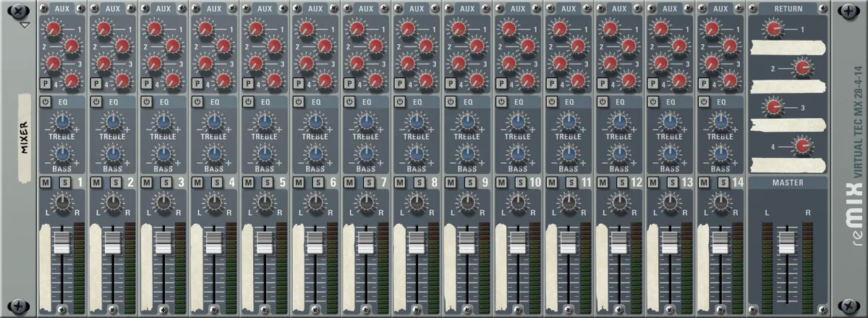Image resolution: width=868 pixels, height=318 pixels.
Task: Click channel 12 Aux 3 send knob
Action: point(610,64)
